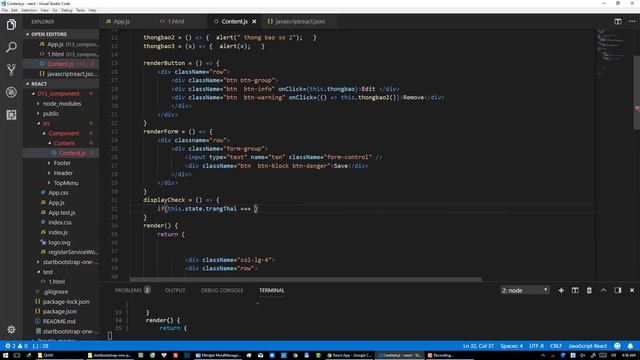Open the OUTPUT panel tab
The width and height of the screenshot is (640, 360).
click(x=175, y=290)
